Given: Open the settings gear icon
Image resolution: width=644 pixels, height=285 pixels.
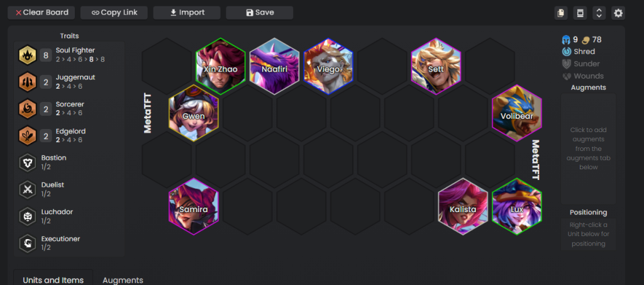Looking at the screenshot, I should pyautogui.click(x=618, y=13).
